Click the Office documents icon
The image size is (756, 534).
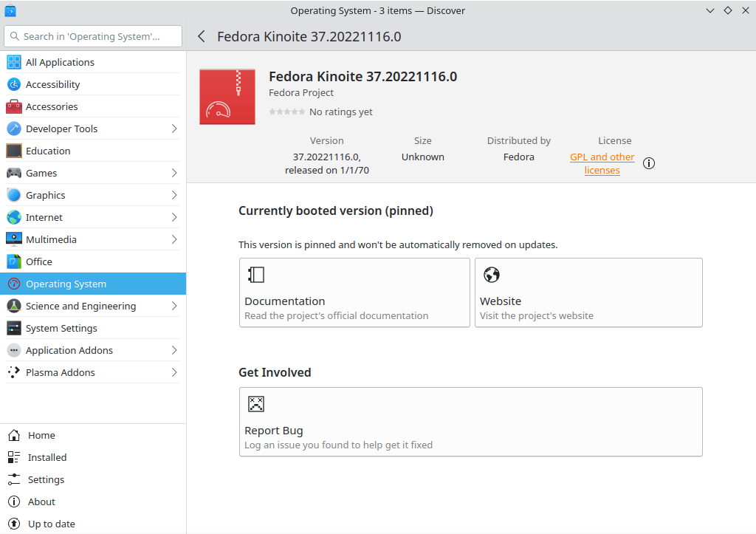pyautogui.click(x=14, y=261)
